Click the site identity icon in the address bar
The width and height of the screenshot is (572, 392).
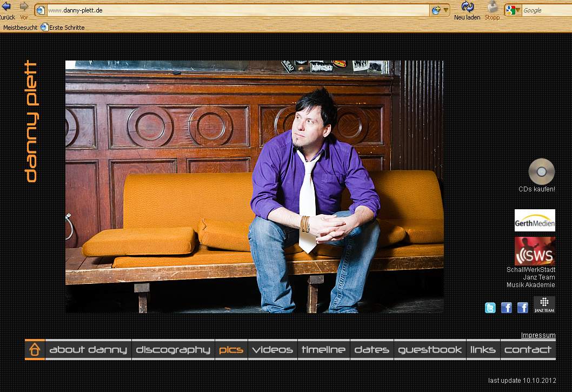point(41,11)
